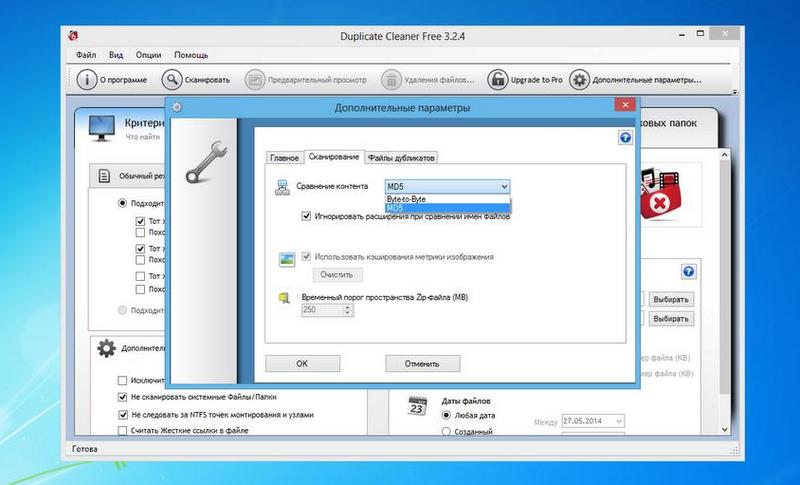Click the monitor icon beside Критерии

pos(102,128)
